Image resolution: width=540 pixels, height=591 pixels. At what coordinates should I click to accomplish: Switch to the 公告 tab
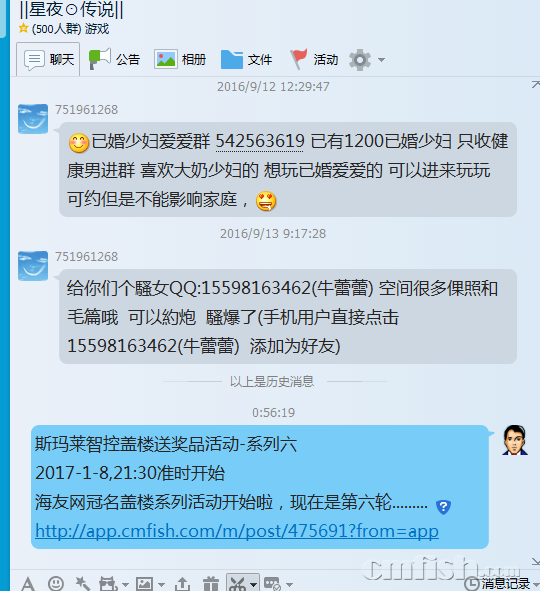point(114,60)
